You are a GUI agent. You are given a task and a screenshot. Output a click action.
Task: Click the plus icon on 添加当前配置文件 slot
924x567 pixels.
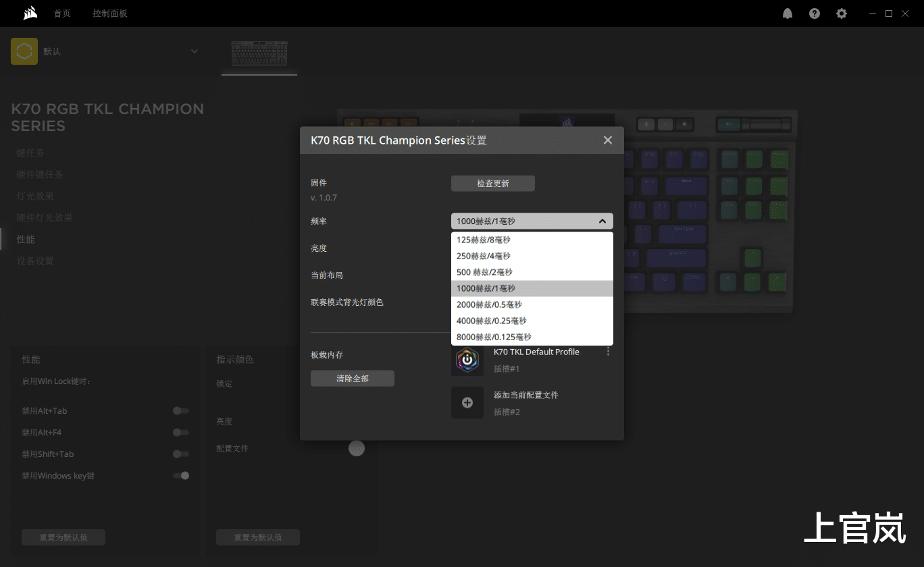pyautogui.click(x=467, y=402)
